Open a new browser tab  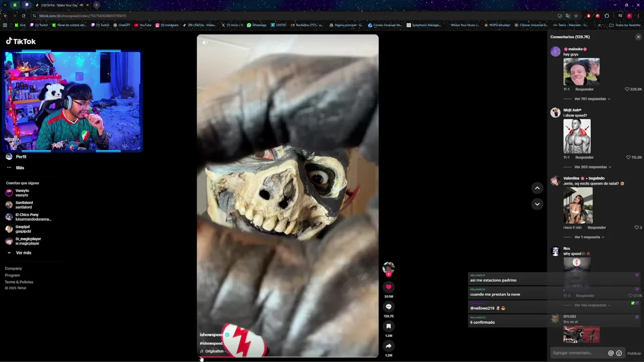[97, 5]
